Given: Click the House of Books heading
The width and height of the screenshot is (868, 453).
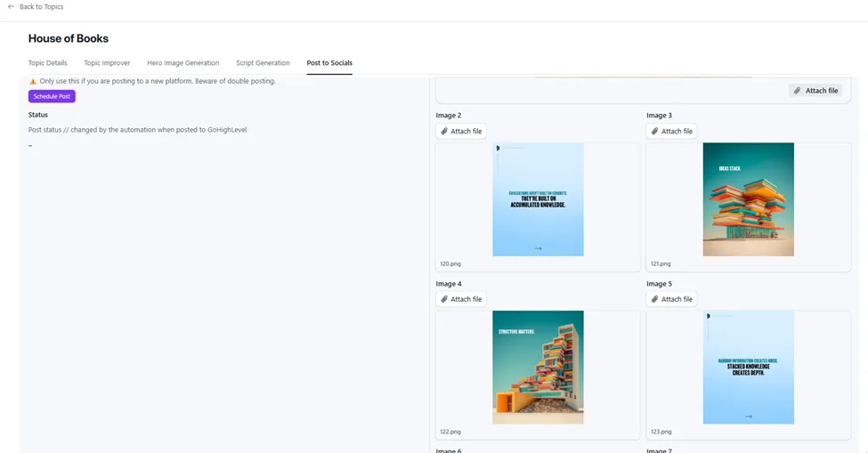Looking at the screenshot, I should click(x=68, y=39).
